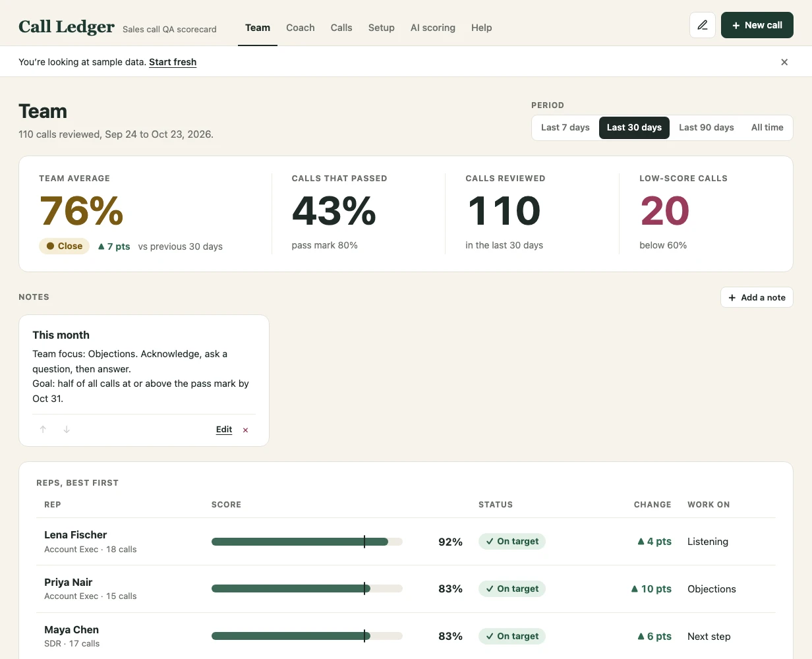The height and width of the screenshot is (659, 812).
Task: Go to the Calls tab
Action: click(x=341, y=28)
